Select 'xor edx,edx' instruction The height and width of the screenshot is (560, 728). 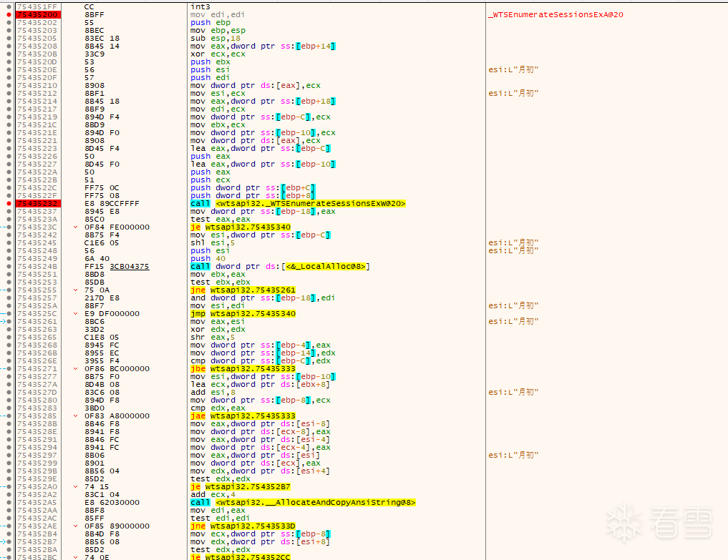point(218,330)
